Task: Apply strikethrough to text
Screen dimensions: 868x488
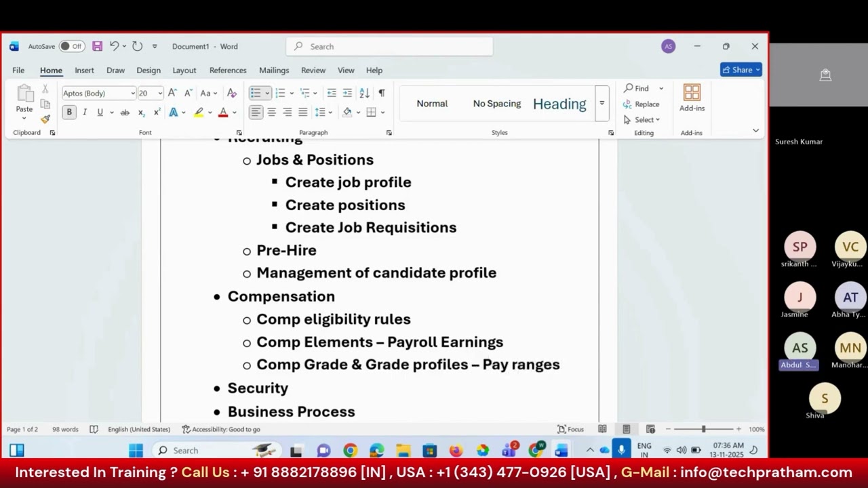Action: click(x=125, y=113)
